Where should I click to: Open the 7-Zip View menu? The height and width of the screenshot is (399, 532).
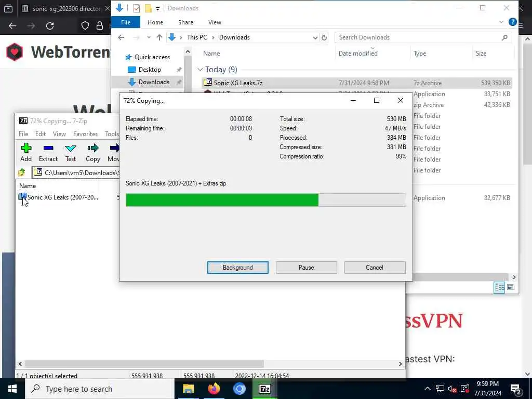[59, 134]
